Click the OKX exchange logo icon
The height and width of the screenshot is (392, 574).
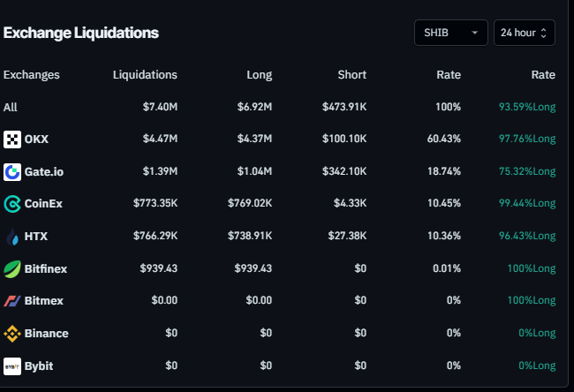click(x=12, y=139)
